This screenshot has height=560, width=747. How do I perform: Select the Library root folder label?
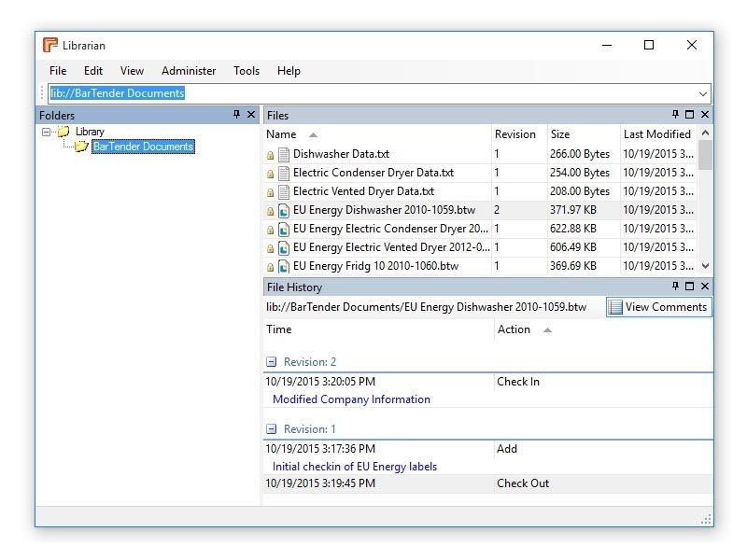coord(90,132)
